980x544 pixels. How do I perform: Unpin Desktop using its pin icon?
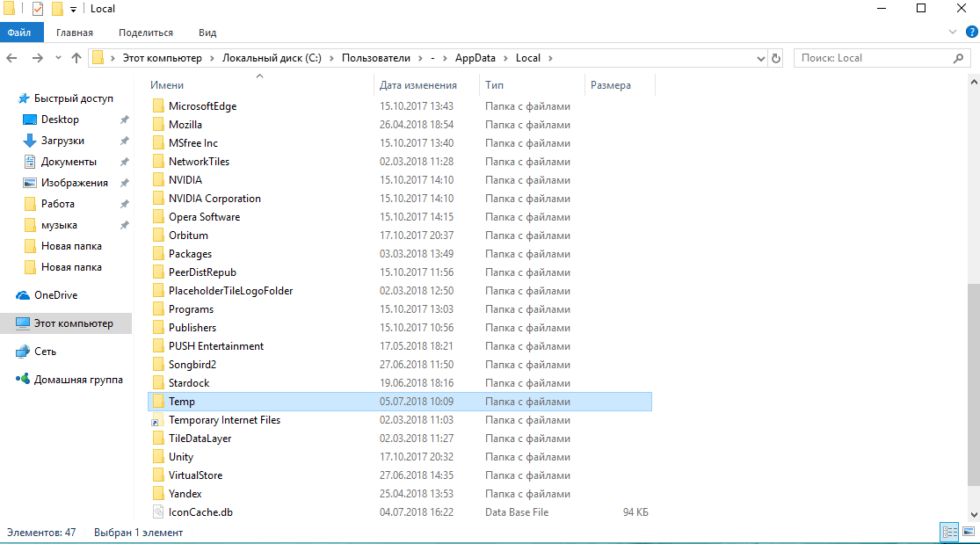point(125,120)
